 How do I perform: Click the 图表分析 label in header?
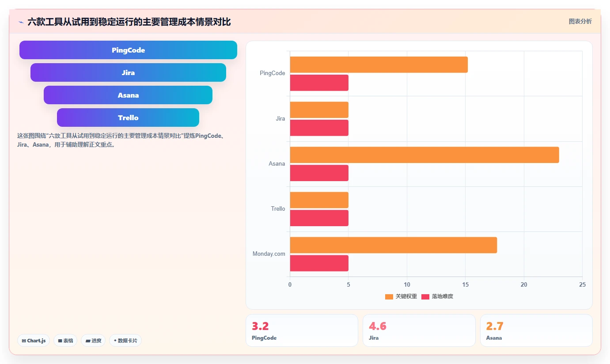click(x=580, y=22)
